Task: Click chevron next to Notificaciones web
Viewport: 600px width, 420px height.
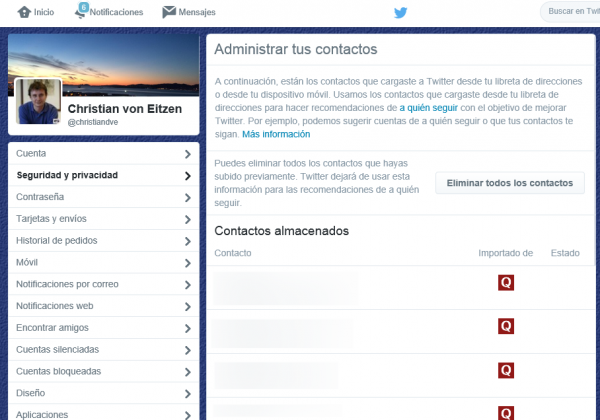Action: (188, 307)
